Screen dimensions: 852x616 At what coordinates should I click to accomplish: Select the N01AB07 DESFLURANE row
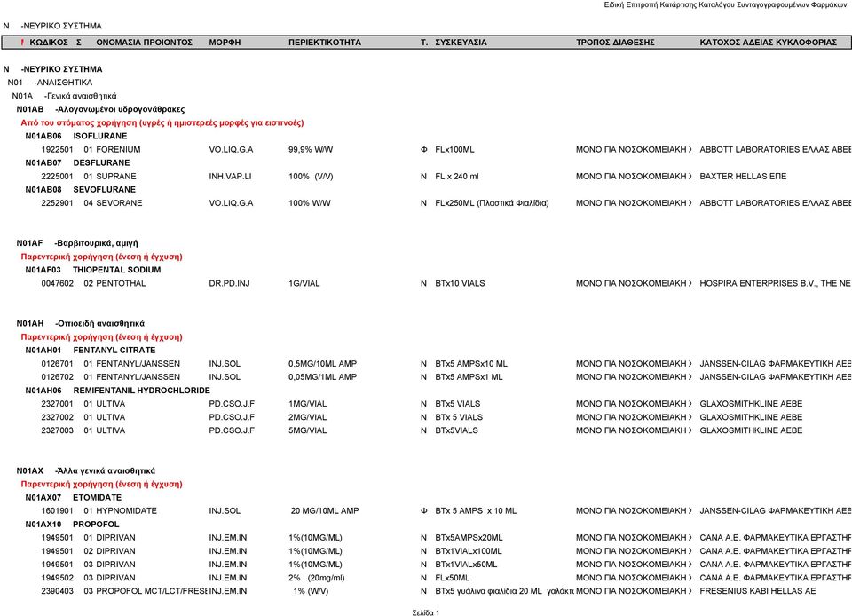click(x=78, y=163)
